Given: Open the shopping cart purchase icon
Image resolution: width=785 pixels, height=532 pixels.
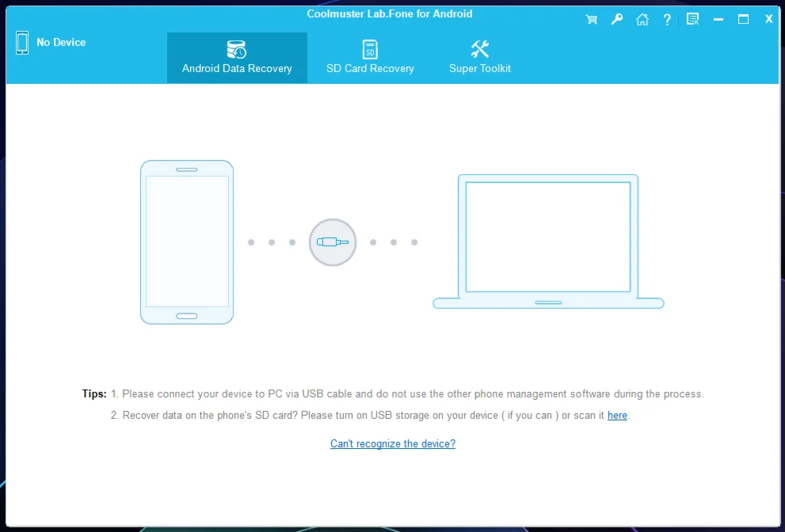Looking at the screenshot, I should (591, 20).
